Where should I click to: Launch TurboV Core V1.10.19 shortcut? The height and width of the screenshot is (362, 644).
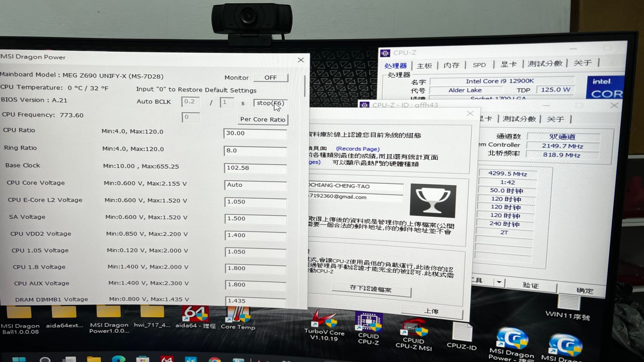coord(324,326)
